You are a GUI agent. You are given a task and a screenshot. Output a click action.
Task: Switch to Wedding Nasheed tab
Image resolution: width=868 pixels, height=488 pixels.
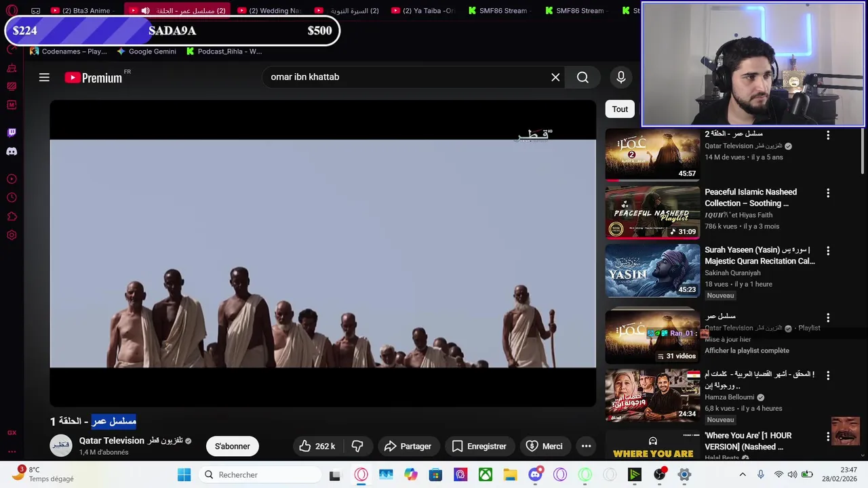[269, 11]
